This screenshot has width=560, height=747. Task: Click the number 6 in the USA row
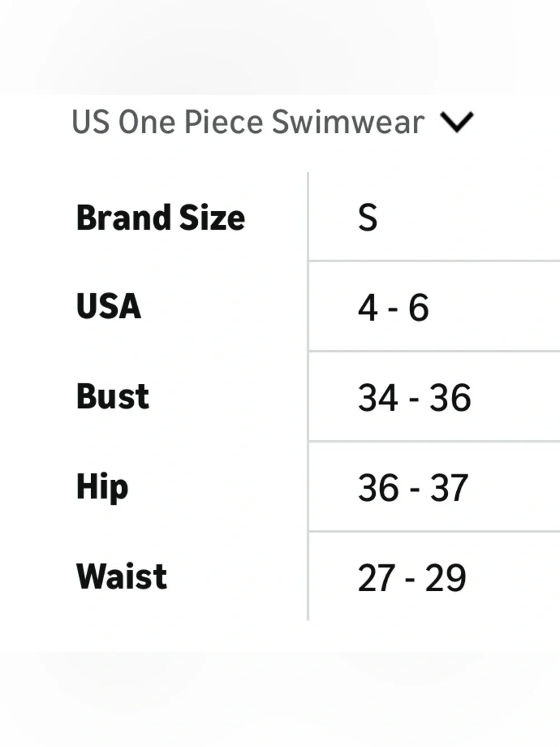pos(419,308)
